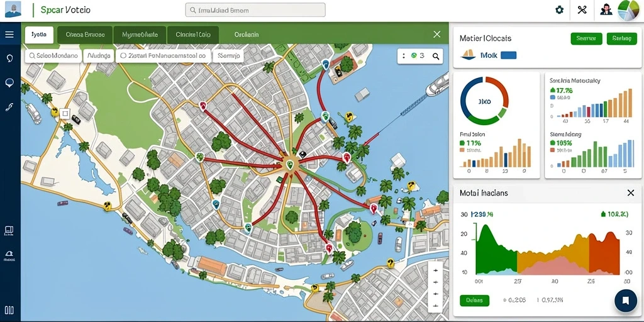Open the Ssemnjo filter dropdown chip

tap(229, 56)
